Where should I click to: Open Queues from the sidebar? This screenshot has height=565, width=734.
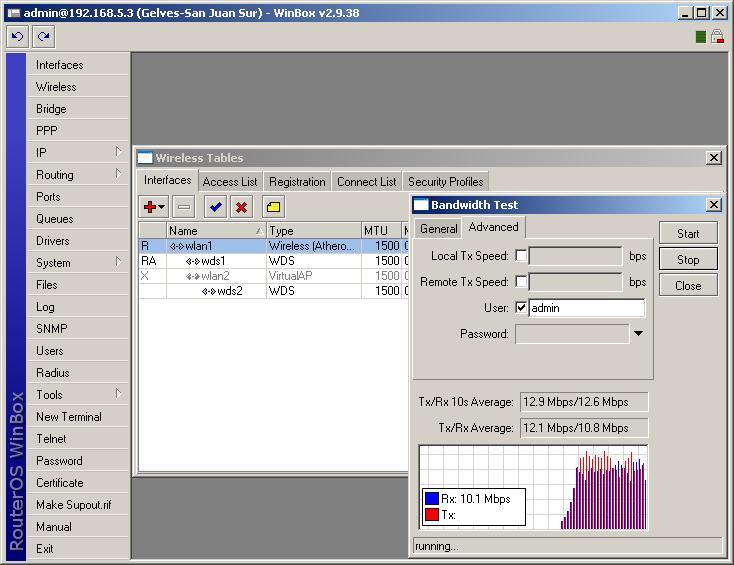tap(78, 219)
